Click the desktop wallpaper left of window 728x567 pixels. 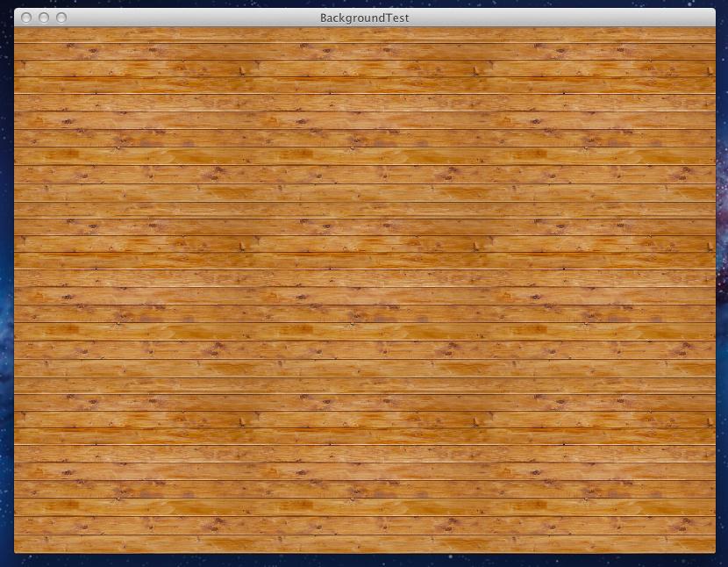pyautogui.click(x=6, y=290)
